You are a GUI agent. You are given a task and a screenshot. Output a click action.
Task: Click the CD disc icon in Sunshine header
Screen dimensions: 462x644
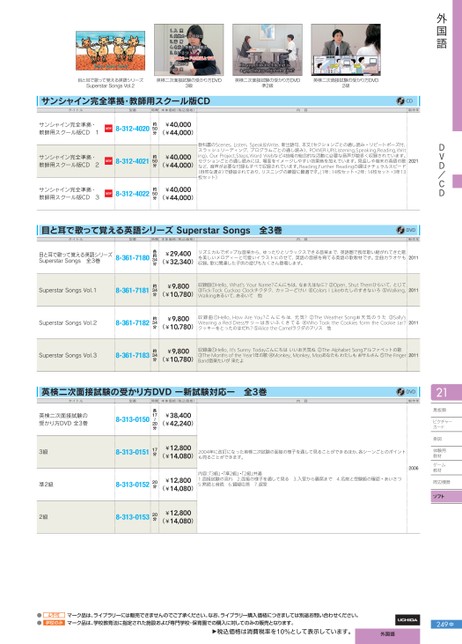click(400, 101)
